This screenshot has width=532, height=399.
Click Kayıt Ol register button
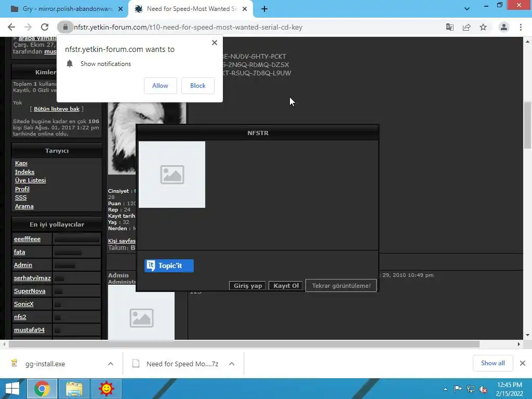pos(286,286)
